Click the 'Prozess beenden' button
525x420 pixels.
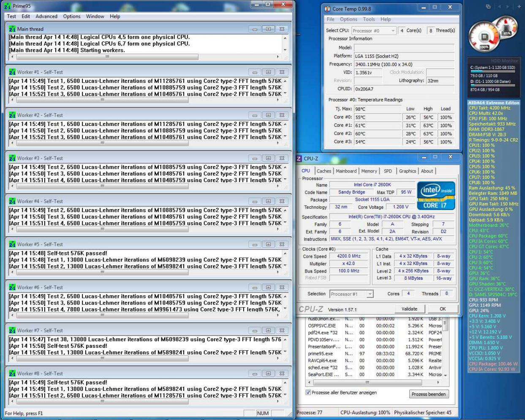[429, 394]
